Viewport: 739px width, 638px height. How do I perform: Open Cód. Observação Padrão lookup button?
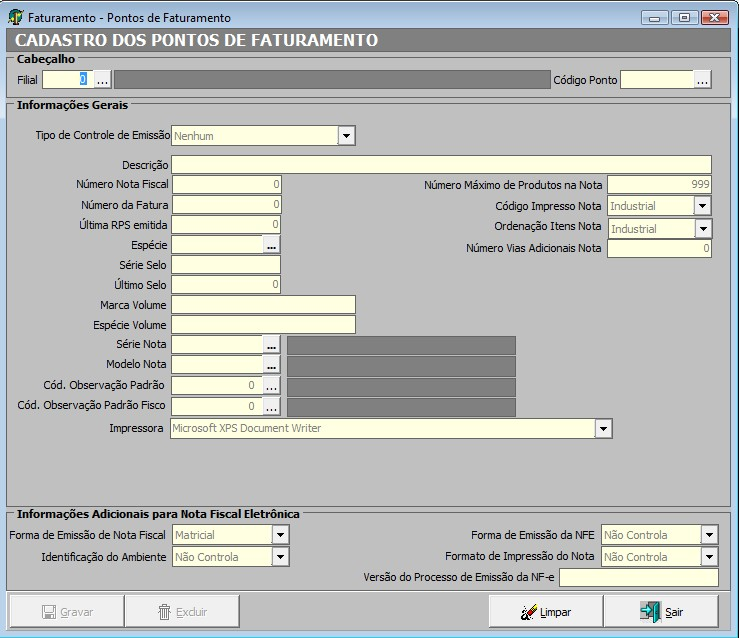coord(271,386)
